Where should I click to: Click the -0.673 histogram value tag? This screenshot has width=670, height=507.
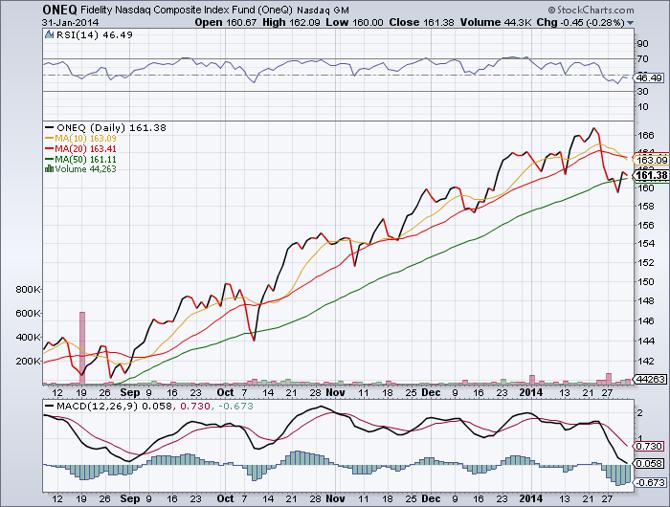(x=649, y=482)
